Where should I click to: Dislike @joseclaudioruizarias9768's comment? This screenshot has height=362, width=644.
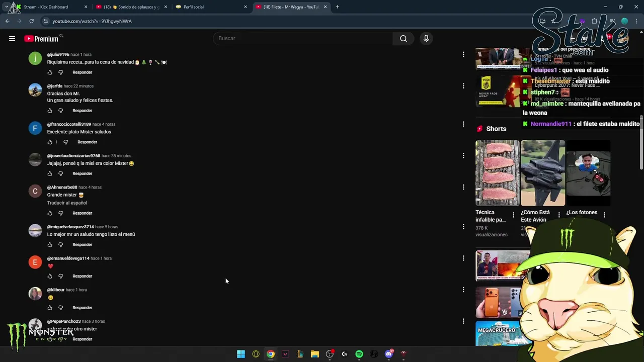pos(61,173)
